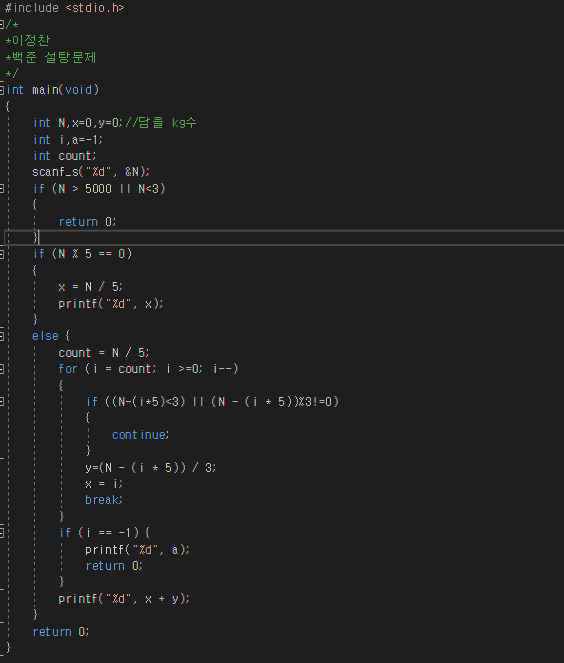Click return 0; after printf a
The width and height of the screenshot is (564, 663).
114,566
